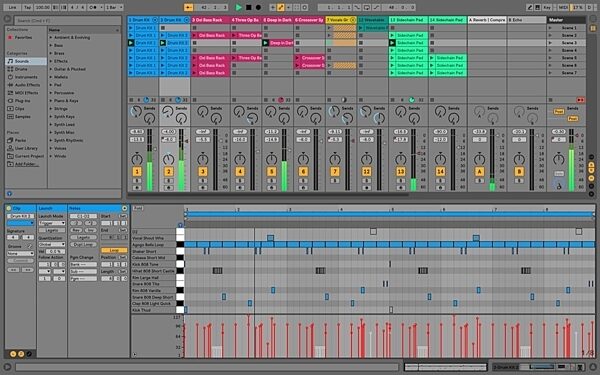Adjust the track 14 volume fader
The height and width of the screenshot is (375, 600).
tap(459, 147)
